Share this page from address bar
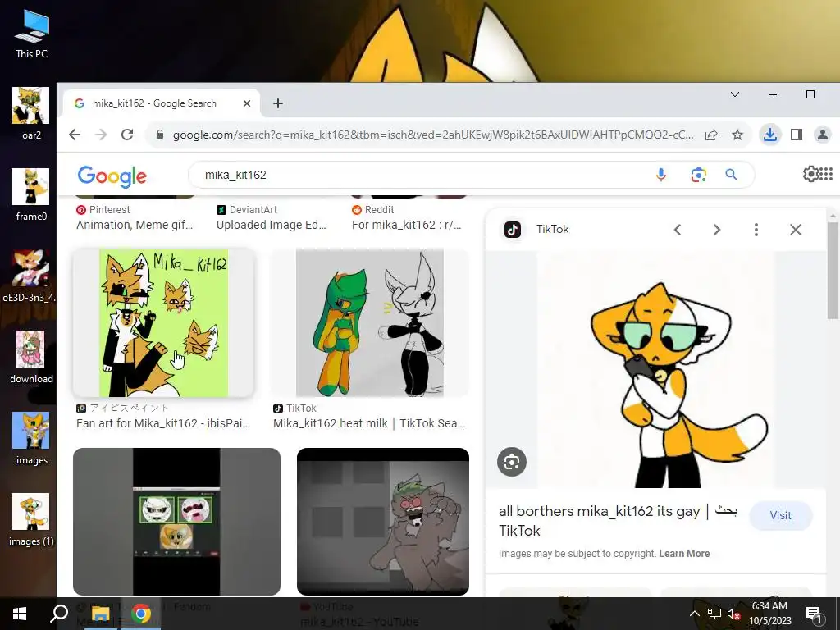 click(711, 135)
